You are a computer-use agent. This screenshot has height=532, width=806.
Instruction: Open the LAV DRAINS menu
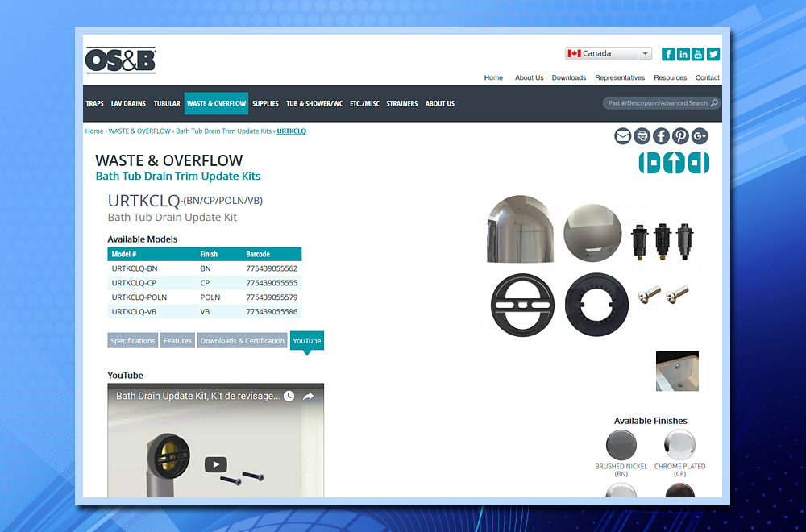(x=128, y=103)
